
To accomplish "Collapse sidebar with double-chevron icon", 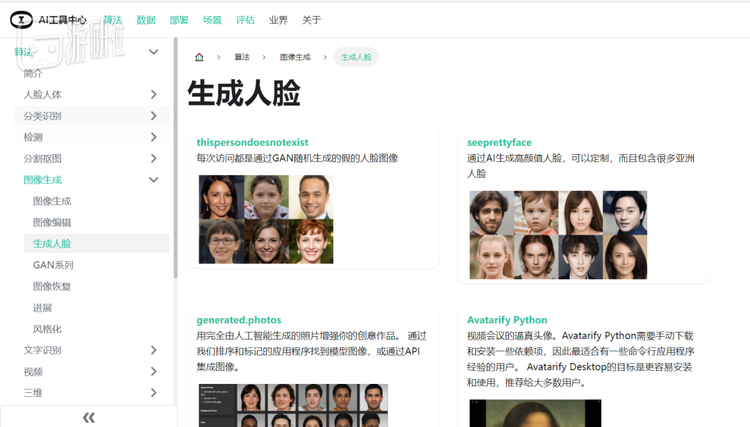I will point(88,417).
